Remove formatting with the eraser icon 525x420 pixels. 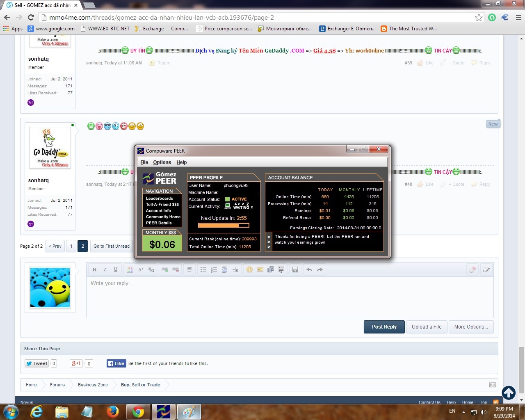pyautogui.click(x=472, y=269)
